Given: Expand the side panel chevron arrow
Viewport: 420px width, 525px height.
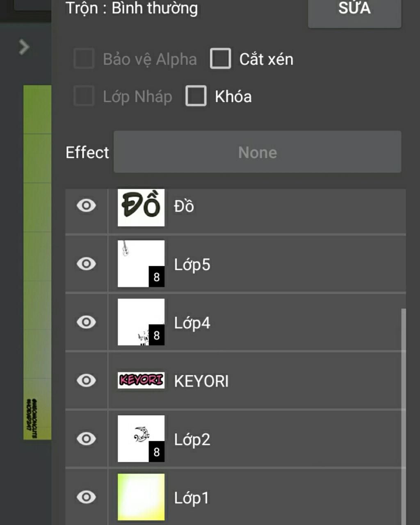Looking at the screenshot, I should [x=24, y=47].
